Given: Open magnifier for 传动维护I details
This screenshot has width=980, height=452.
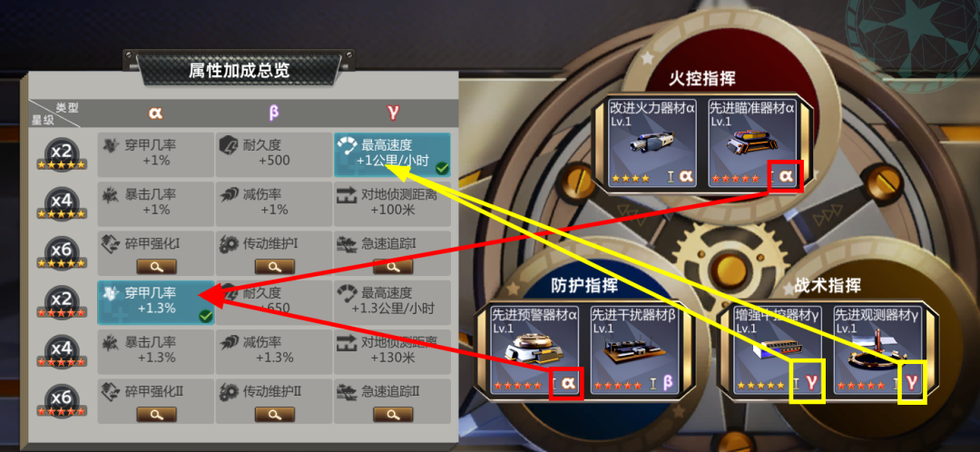Looking at the screenshot, I should click(274, 266).
